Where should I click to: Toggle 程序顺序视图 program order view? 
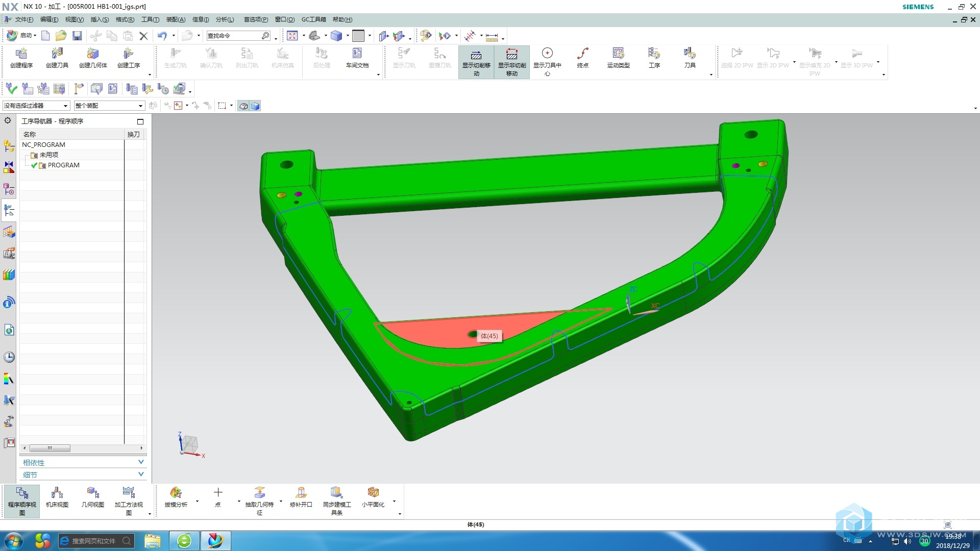(x=22, y=500)
